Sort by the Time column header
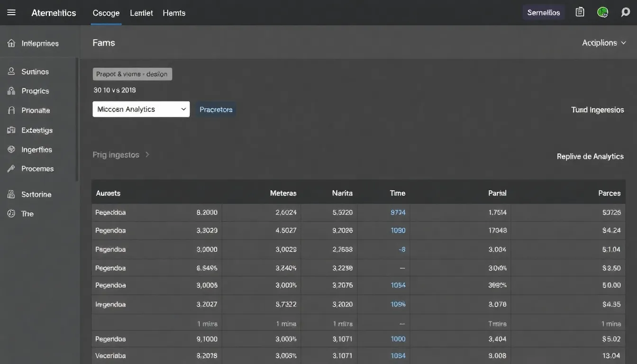This screenshot has width=637, height=364. [x=398, y=193]
